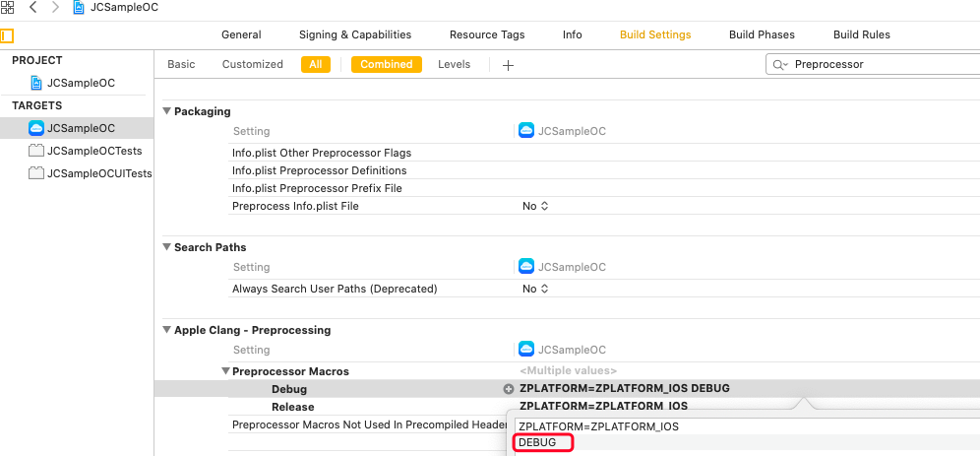Image resolution: width=980 pixels, height=456 pixels.
Task: Go back with the left chevron
Action: pyautogui.click(x=33, y=8)
